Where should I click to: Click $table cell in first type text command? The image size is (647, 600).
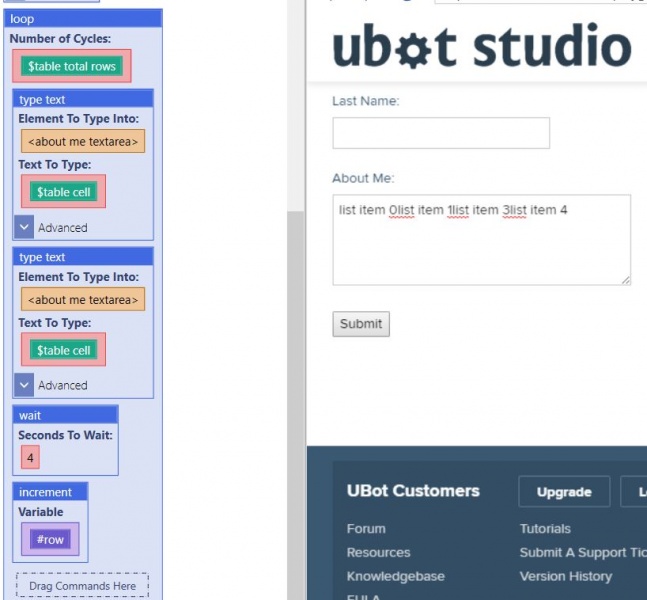pos(64,192)
